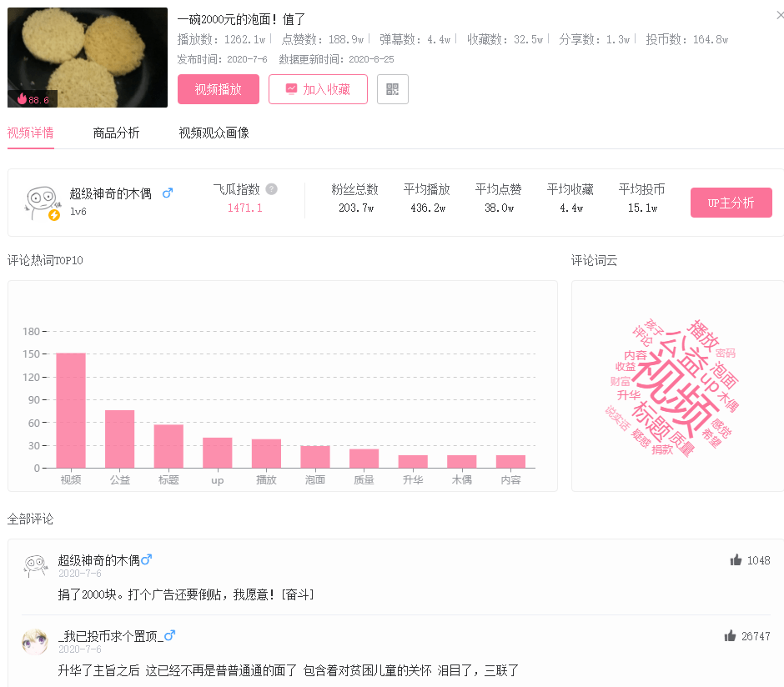Open commenter _我已投币求个置顶_ avatar
The height and width of the screenshot is (687, 784).
tap(34, 642)
